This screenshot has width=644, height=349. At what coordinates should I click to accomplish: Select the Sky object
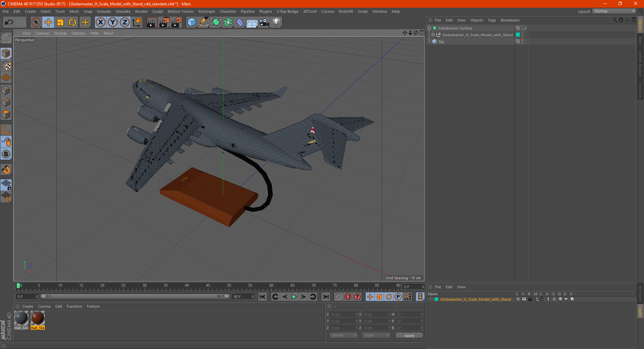[x=441, y=42]
